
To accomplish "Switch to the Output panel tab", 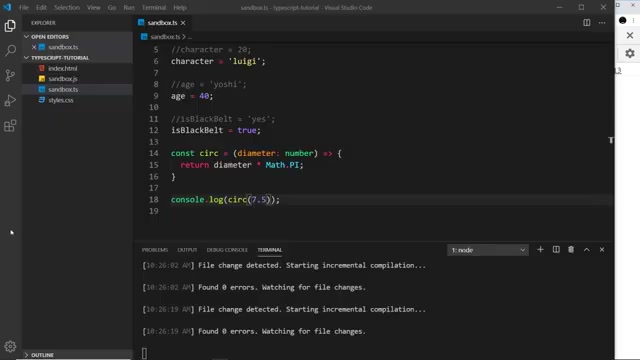I will click(x=187, y=250).
